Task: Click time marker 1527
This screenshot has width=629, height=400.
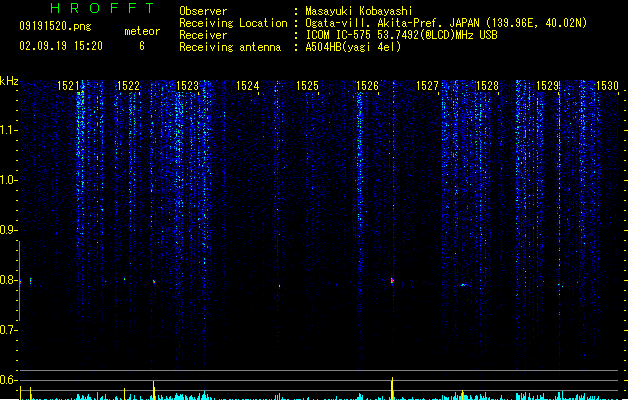Action: (427, 86)
